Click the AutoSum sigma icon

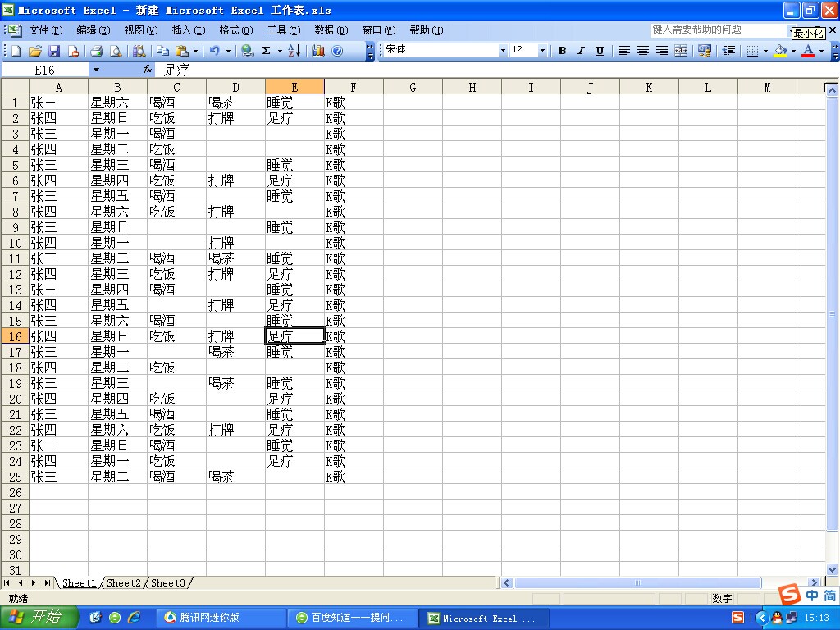click(267, 51)
